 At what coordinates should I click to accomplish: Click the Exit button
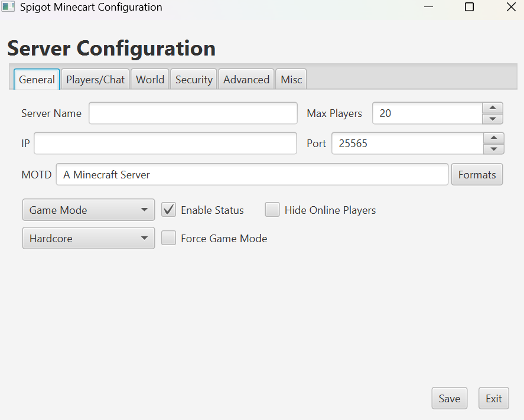click(494, 398)
